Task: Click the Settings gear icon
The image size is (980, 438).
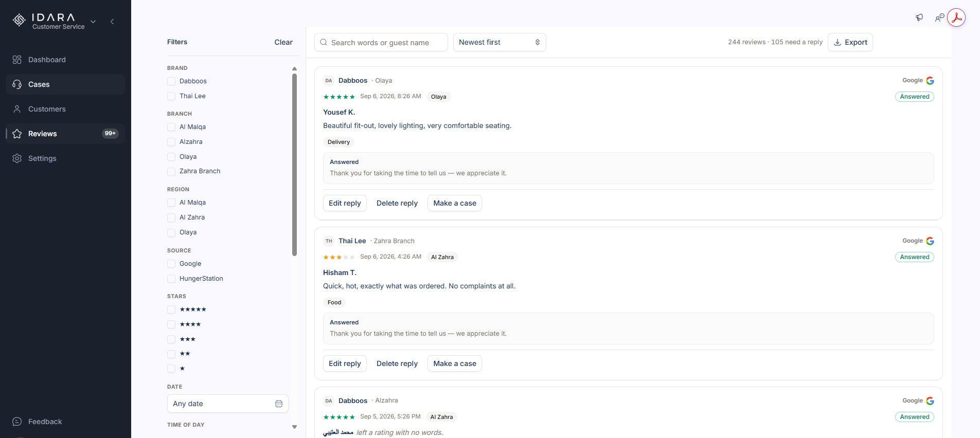Action: [x=17, y=158]
